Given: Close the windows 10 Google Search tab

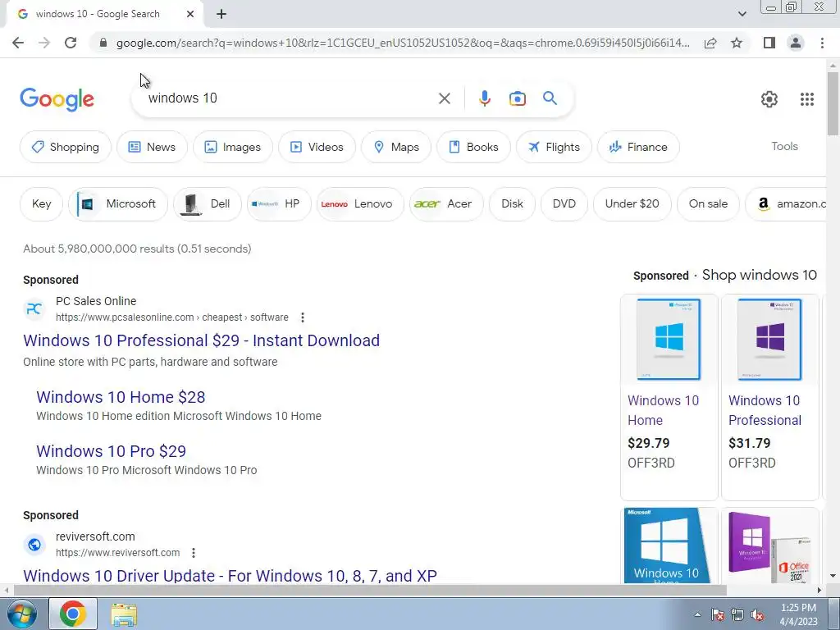Looking at the screenshot, I should pyautogui.click(x=190, y=15).
